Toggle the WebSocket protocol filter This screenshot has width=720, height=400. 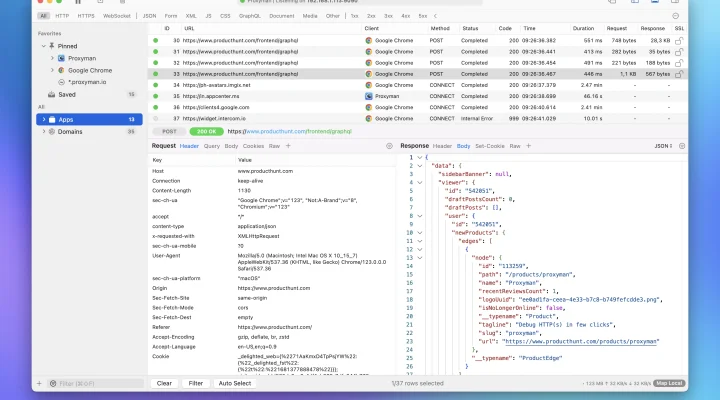coord(117,16)
